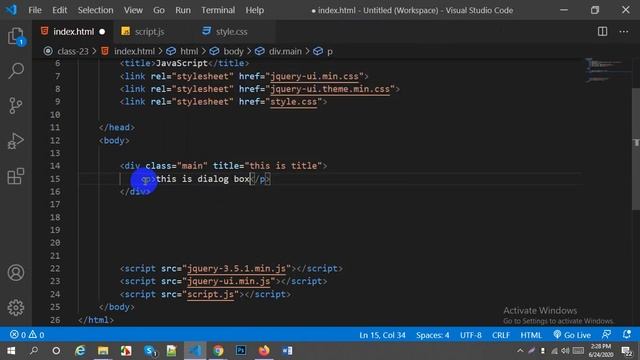Open the volume icon in system tray
The width and height of the screenshot is (640, 360).
point(565,351)
